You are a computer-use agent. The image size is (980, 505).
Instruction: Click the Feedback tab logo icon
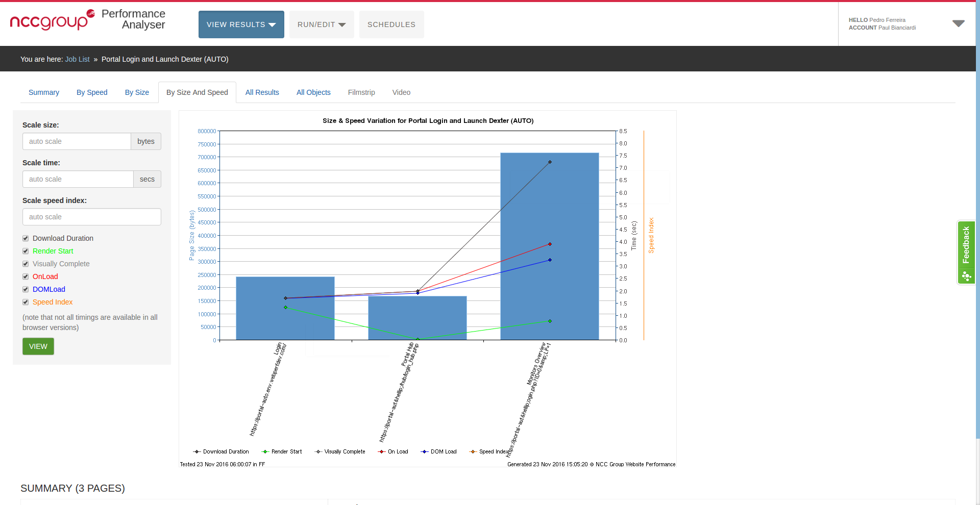click(966, 276)
